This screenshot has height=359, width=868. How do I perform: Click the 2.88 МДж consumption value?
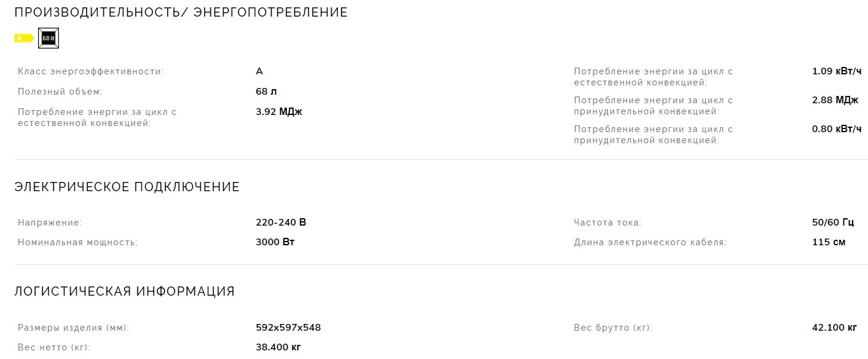coord(835,100)
